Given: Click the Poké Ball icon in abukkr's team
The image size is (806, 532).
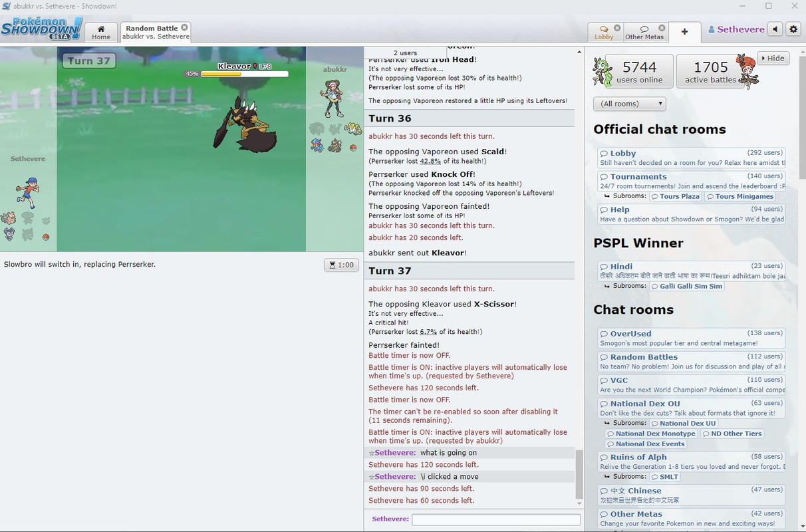Looking at the screenshot, I should click(353, 148).
